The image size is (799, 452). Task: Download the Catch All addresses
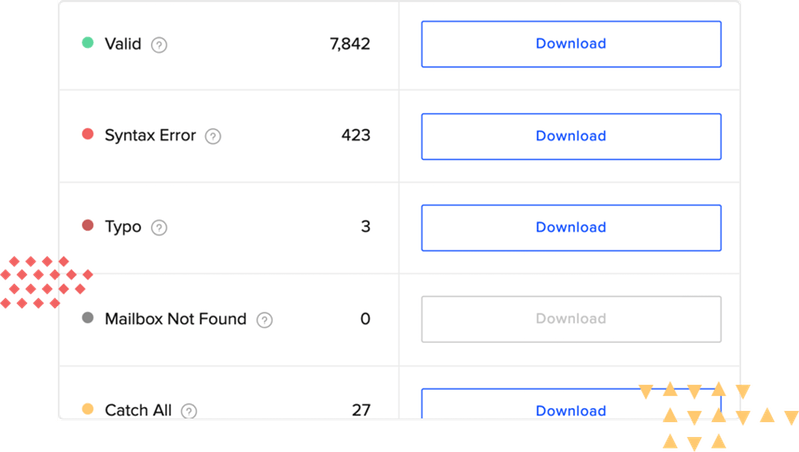pyautogui.click(x=570, y=409)
